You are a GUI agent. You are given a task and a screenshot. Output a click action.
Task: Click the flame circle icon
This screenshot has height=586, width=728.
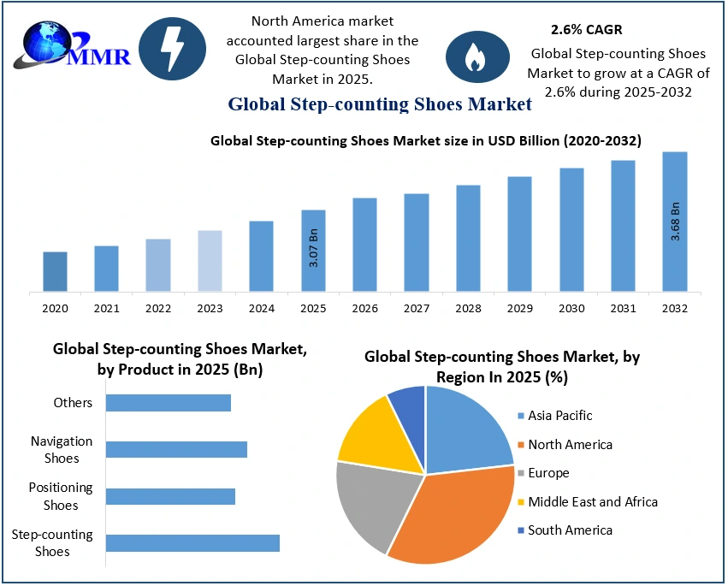(471, 56)
